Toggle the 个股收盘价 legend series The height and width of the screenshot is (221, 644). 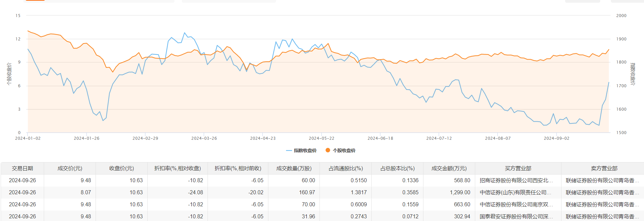[344, 150]
